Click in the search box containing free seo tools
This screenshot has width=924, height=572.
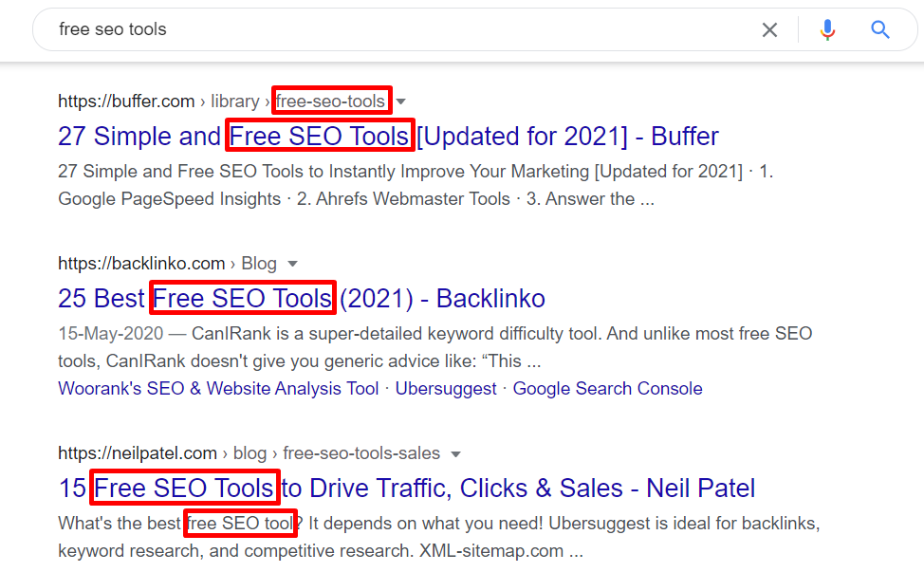pos(400,29)
